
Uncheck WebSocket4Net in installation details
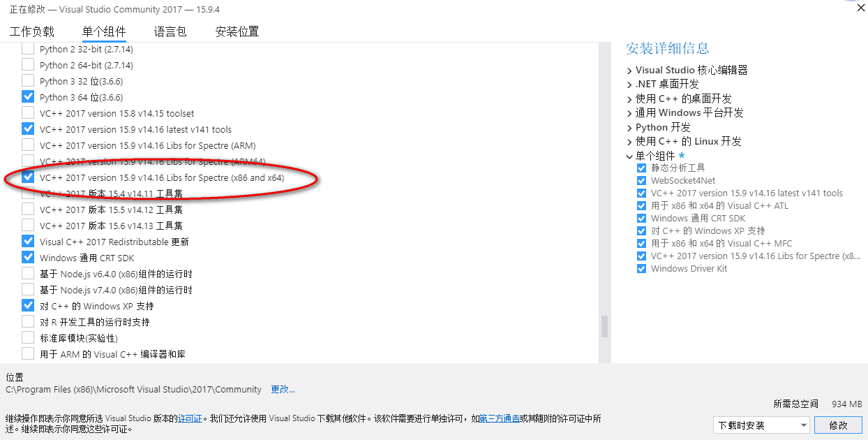coord(641,181)
